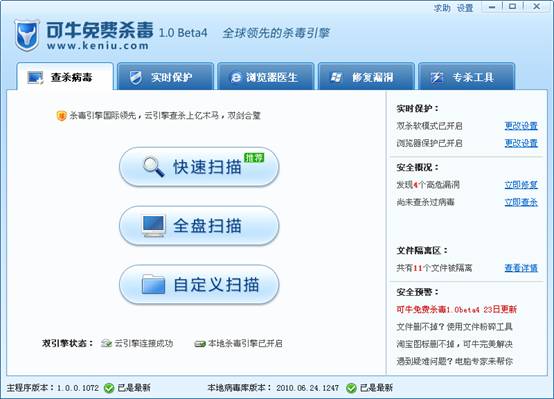This screenshot has height=399, width=554.
Task: Click the 已是最新 text after program version
Action: coord(134,388)
